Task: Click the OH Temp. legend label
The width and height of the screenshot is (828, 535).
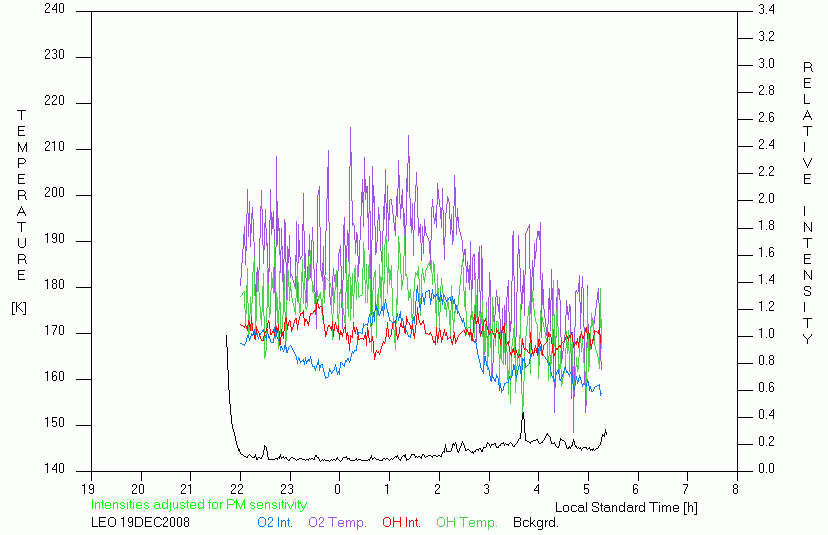Action: [x=467, y=523]
